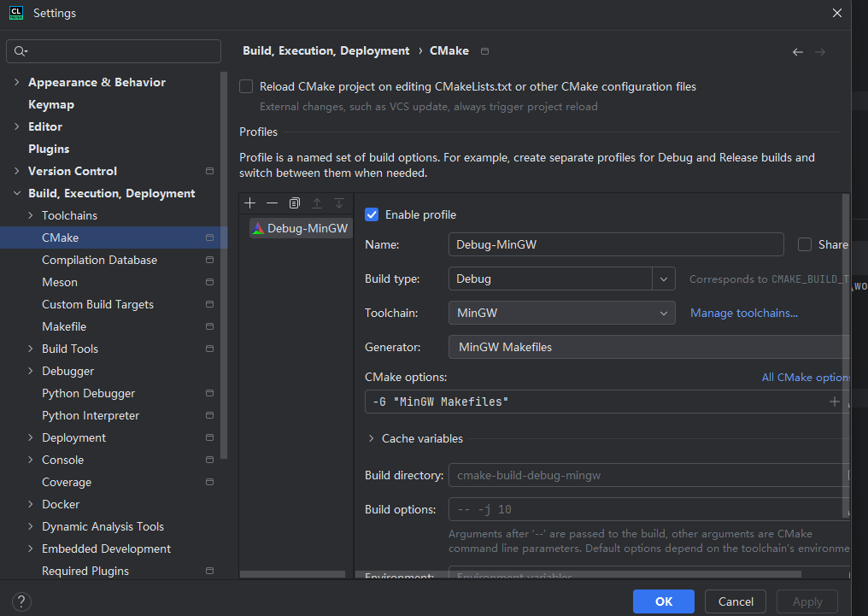Go forward using the right arrow icon

point(820,52)
